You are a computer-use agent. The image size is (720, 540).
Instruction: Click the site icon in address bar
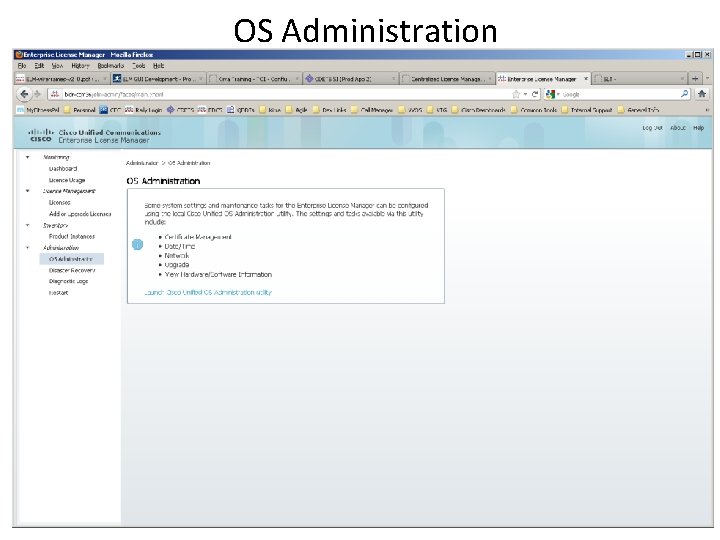[x=55, y=94]
